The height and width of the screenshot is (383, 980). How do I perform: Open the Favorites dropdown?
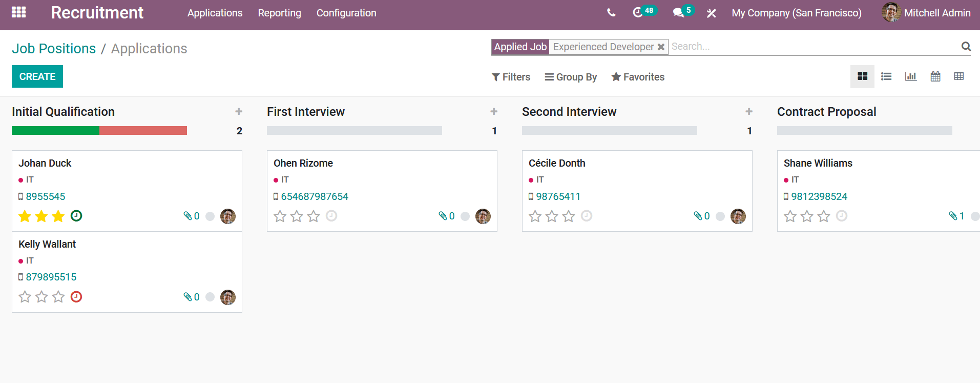[638, 77]
